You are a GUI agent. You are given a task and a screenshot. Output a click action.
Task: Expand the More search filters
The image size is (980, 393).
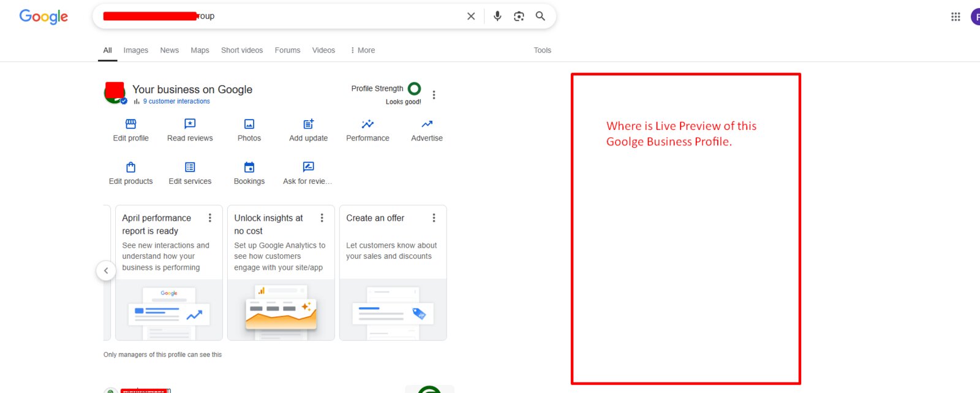pyautogui.click(x=363, y=50)
